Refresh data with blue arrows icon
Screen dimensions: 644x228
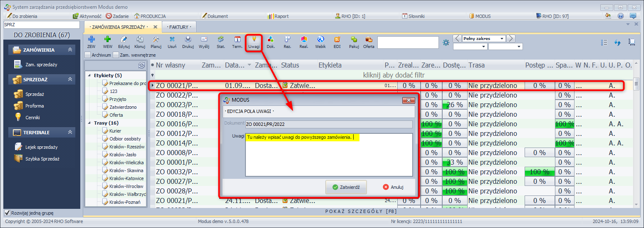pyautogui.click(x=618, y=43)
